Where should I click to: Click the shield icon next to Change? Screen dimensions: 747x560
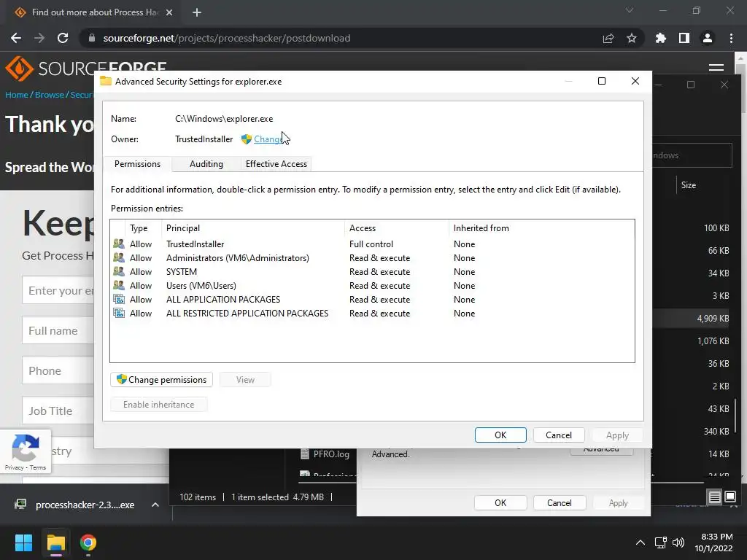[x=247, y=139]
